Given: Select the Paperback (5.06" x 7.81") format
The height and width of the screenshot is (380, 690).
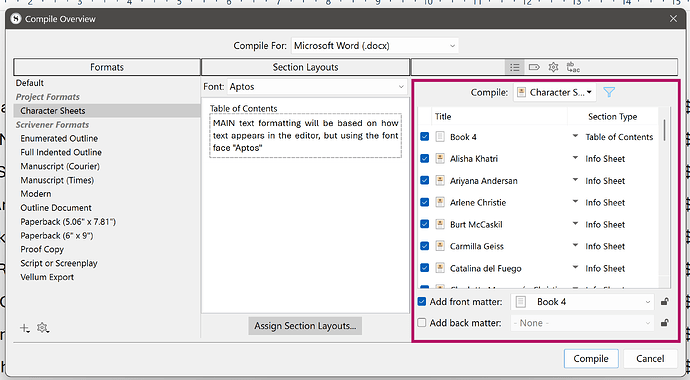Looking at the screenshot, I should (x=68, y=222).
